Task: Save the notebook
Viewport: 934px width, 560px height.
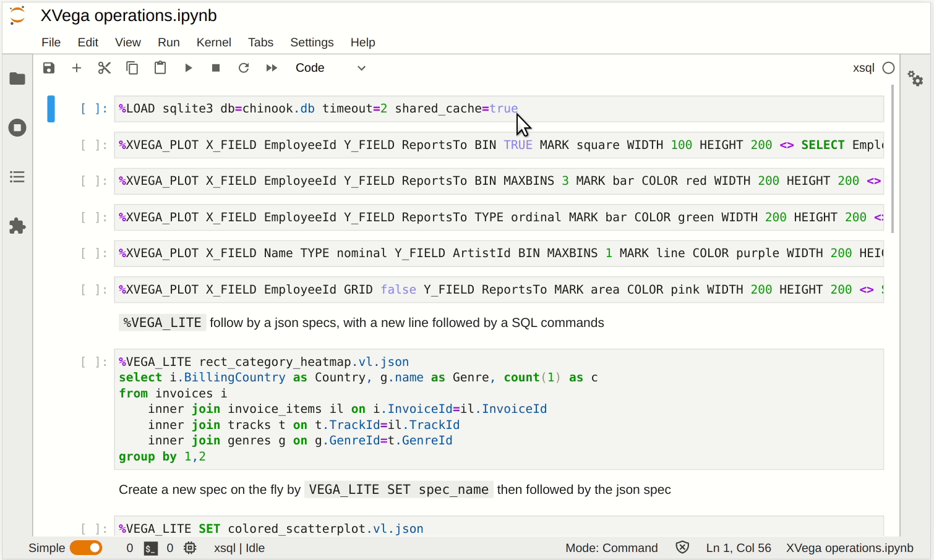Action: pyautogui.click(x=49, y=68)
